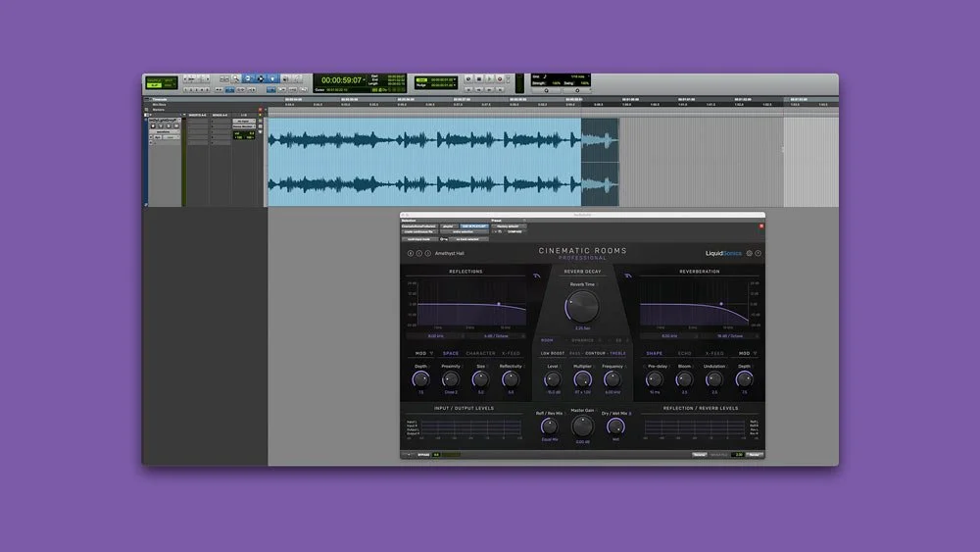The height and width of the screenshot is (552, 980).
Task: Click the Reverb Time knob
Action: [582, 306]
